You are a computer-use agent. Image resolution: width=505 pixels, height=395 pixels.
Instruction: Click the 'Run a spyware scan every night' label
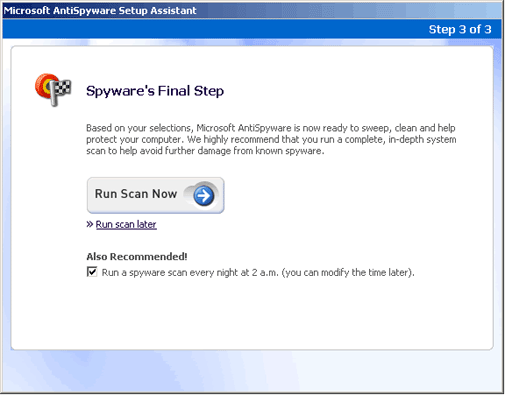[258, 273]
